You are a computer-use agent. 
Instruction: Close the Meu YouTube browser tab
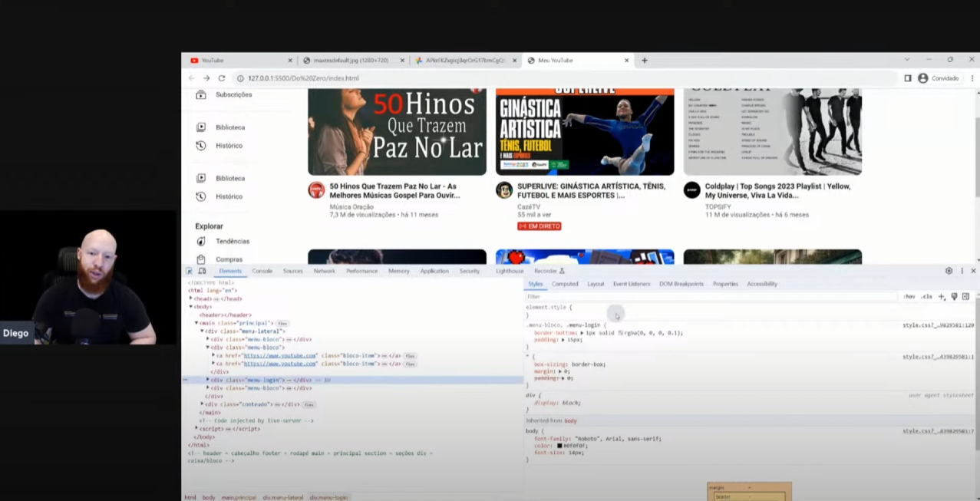pos(627,61)
